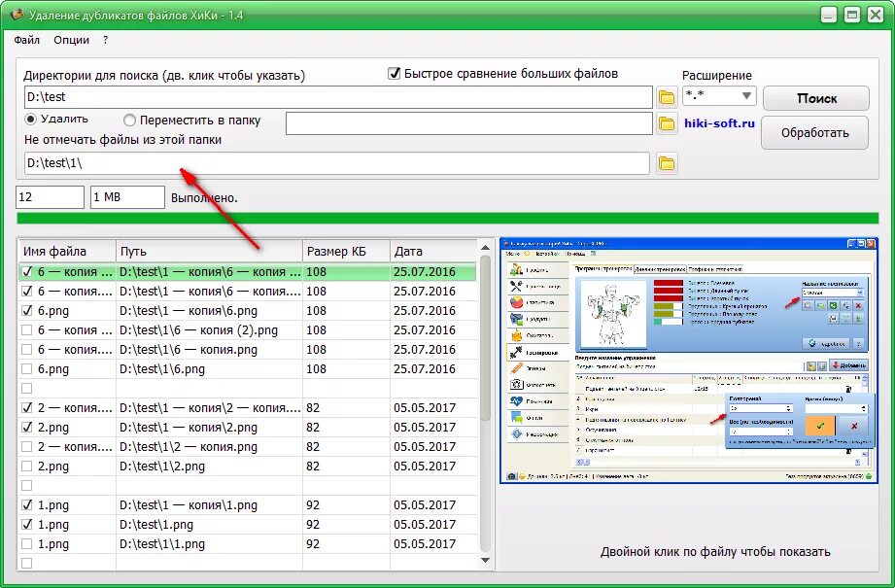Maximize the ХиКи window
Image resolution: width=895 pixels, height=588 pixels.
coord(852,15)
